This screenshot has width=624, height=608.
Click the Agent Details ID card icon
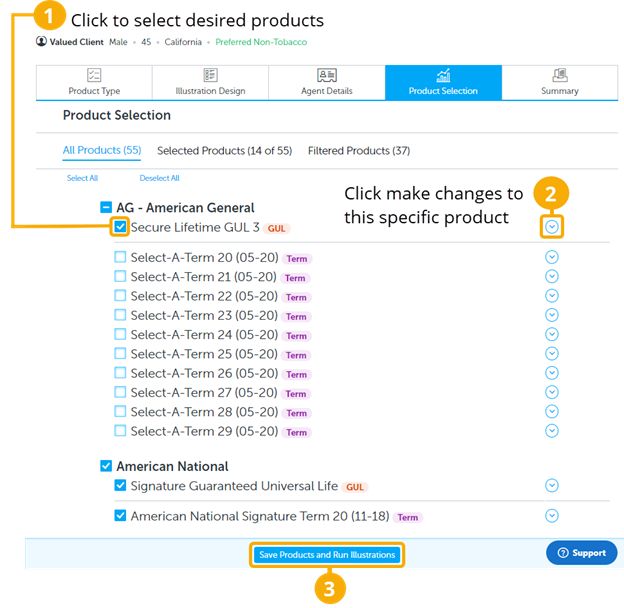(x=327, y=75)
